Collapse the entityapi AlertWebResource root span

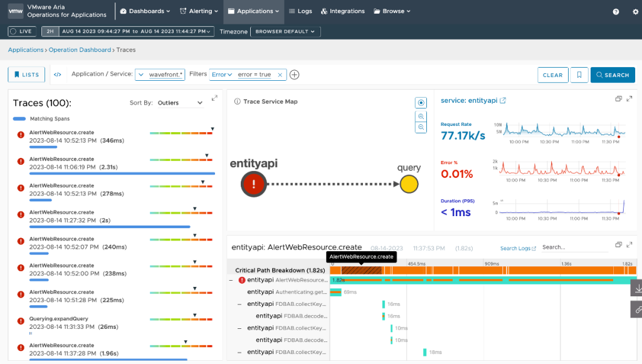[x=231, y=280]
